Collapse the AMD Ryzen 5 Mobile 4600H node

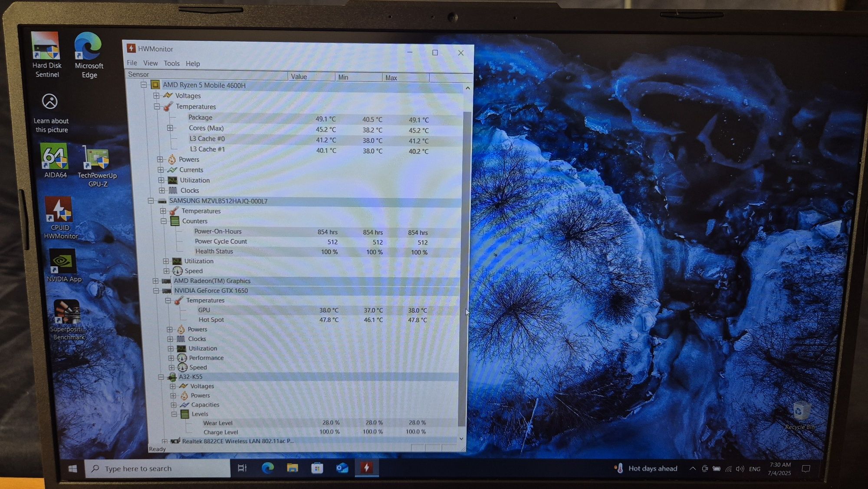(144, 85)
